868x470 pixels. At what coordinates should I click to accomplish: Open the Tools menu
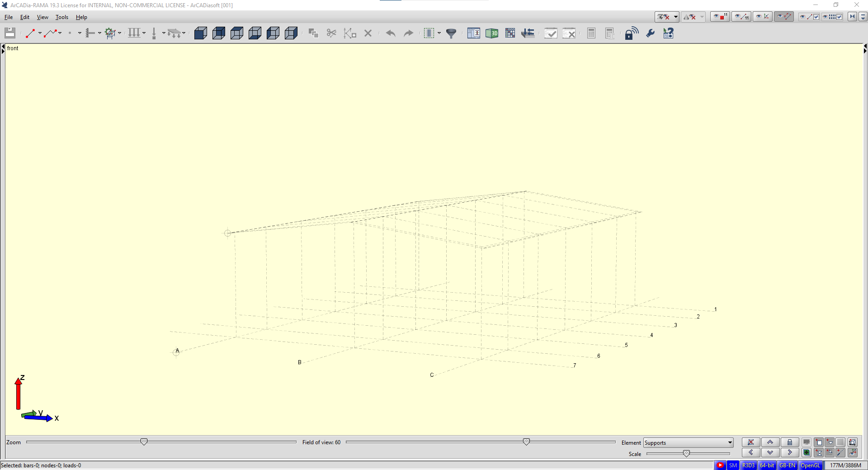pos(61,17)
